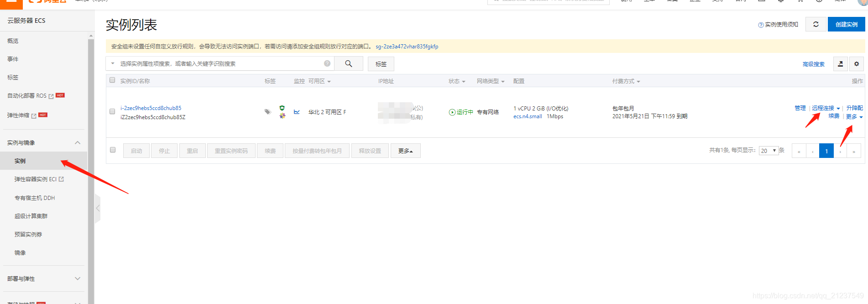Viewport: 868px width, 304px height.
Task: Click the refresh icon beside 创建实例
Action: tap(816, 24)
